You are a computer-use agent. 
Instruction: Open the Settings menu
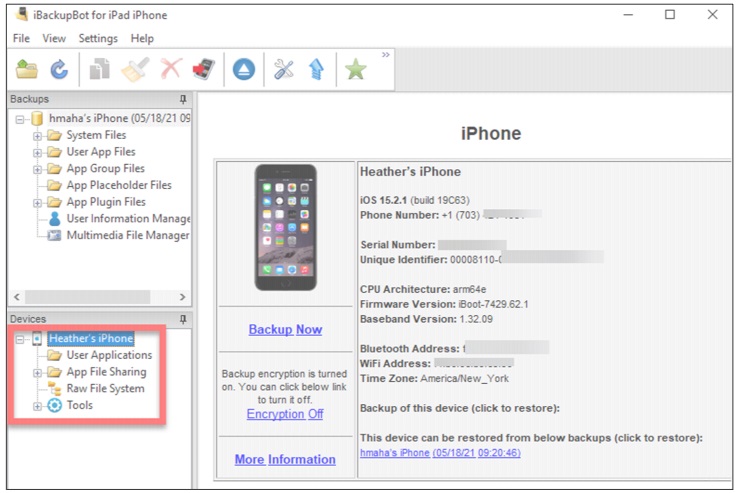click(x=98, y=38)
